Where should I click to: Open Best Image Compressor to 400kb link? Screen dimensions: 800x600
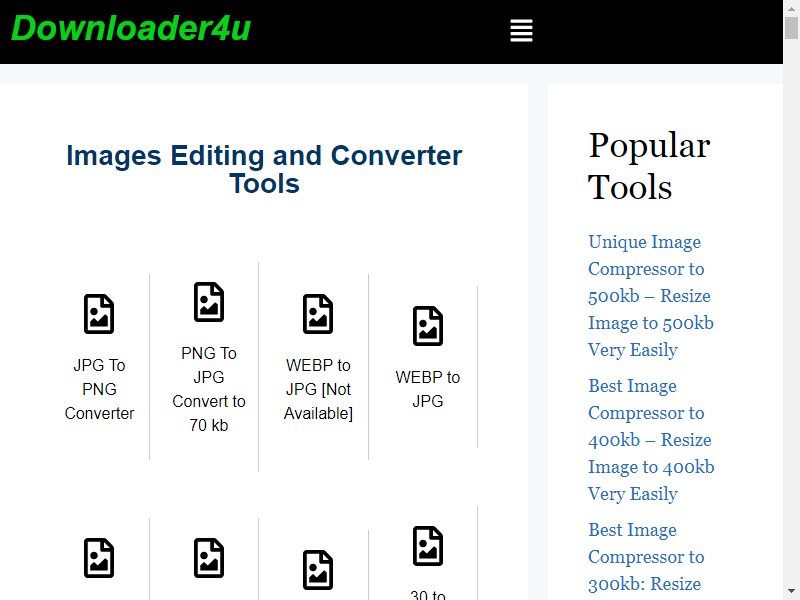point(651,440)
